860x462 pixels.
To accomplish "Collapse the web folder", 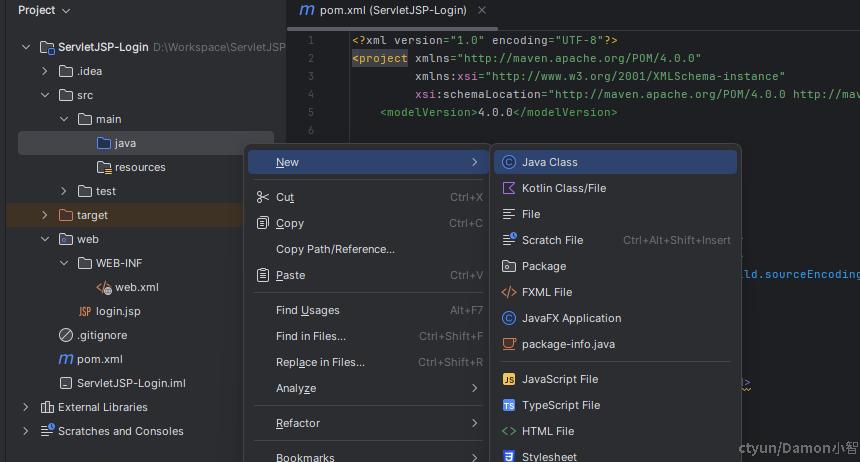I will pos(45,239).
